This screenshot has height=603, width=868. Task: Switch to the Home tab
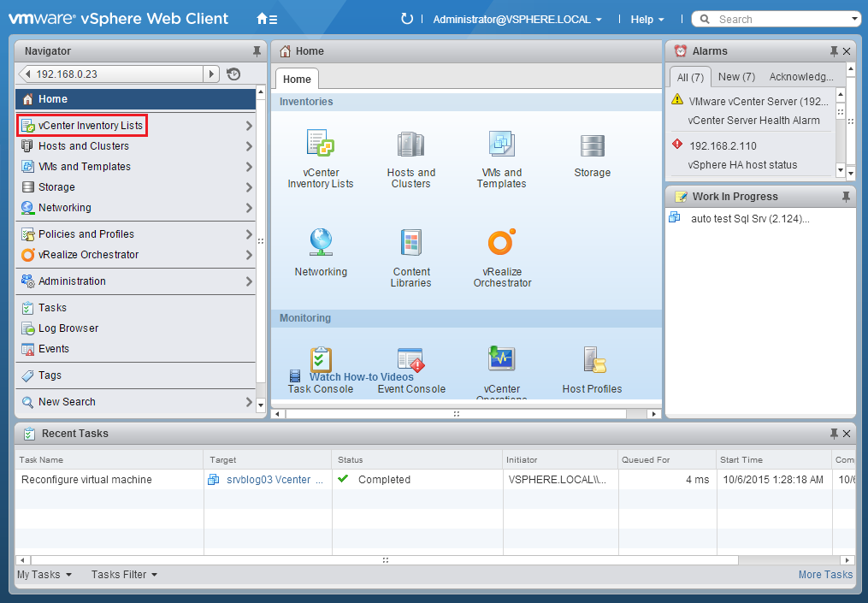click(x=297, y=80)
